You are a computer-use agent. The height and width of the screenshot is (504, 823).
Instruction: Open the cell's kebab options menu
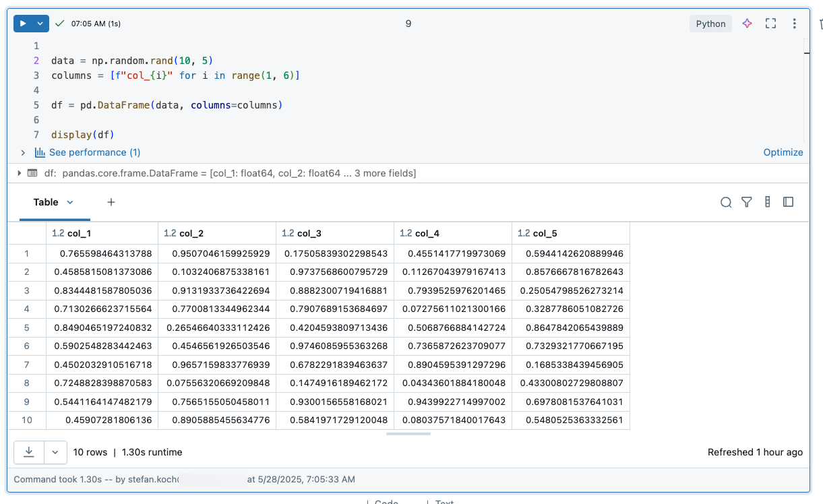(795, 24)
